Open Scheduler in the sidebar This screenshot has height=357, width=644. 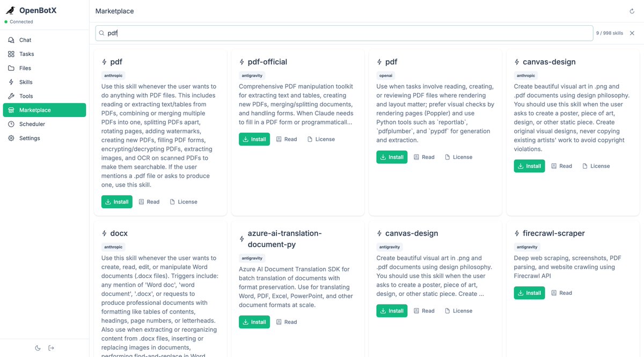(45, 124)
